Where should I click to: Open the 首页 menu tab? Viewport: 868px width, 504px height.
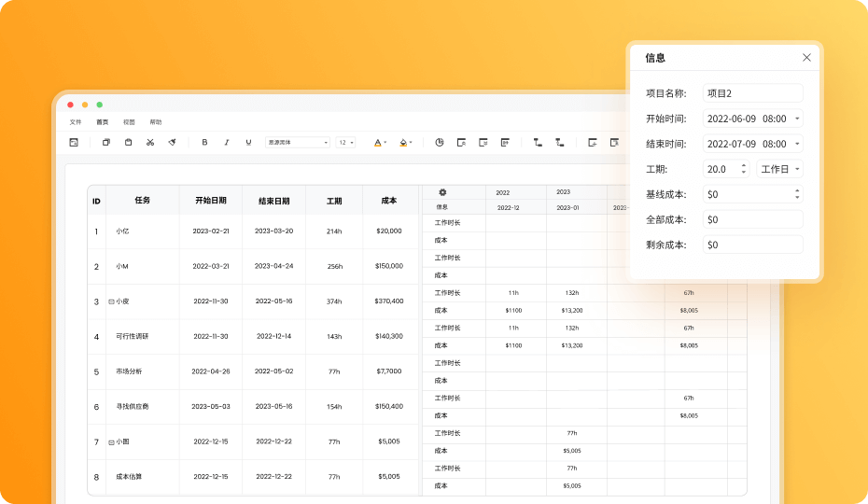click(103, 122)
